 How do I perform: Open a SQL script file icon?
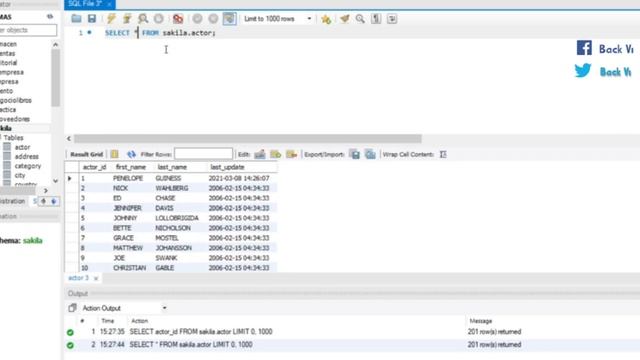[76, 18]
